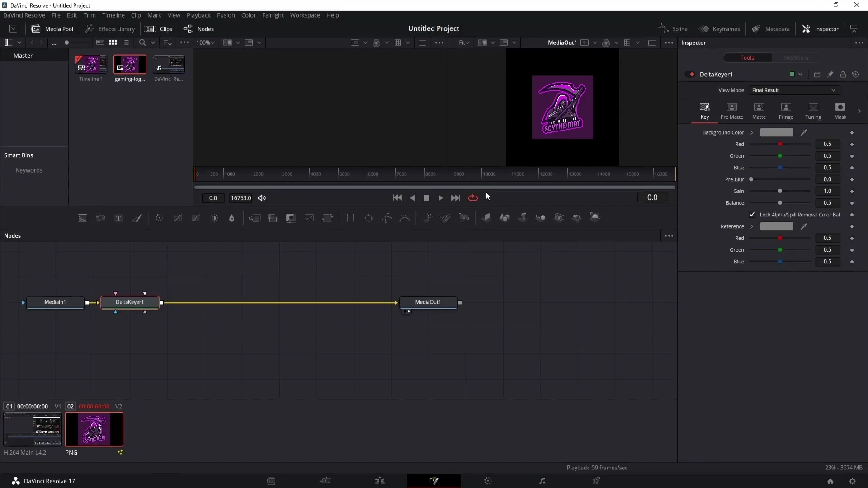Screen dimensions: 868x488
Task: Click the Inspector panel icon
Action: [807, 28]
